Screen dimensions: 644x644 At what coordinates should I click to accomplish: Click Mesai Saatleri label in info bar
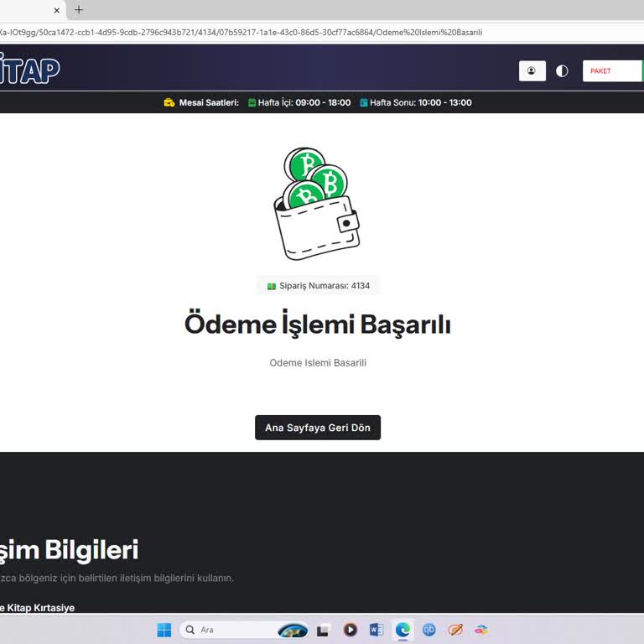[x=209, y=102]
